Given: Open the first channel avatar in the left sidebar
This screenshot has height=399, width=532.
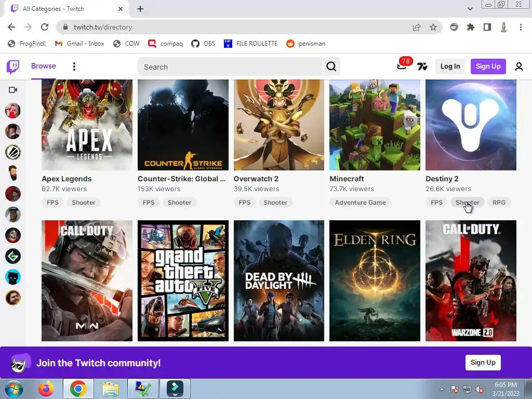Looking at the screenshot, I should coord(13,111).
